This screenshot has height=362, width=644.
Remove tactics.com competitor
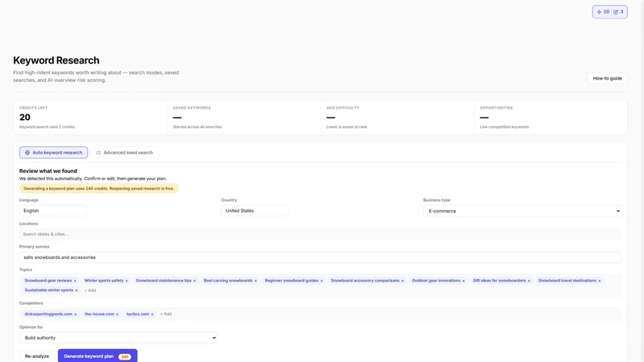click(152, 315)
